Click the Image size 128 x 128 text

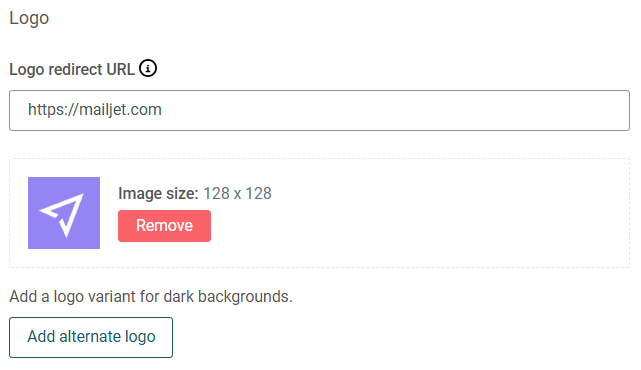point(195,193)
